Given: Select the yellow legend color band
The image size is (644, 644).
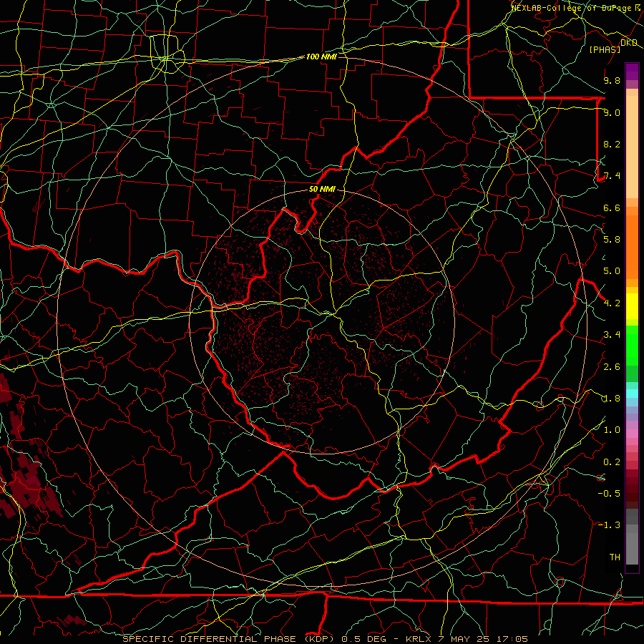Looking at the screenshot, I should pos(632,306).
